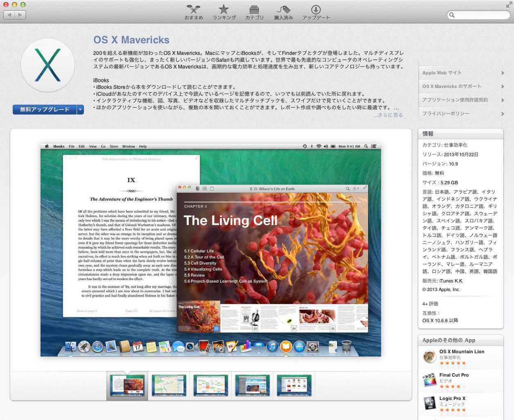The height and width of the screenshot is (420, 514).
Task: Open the アップデート (Updates) tab
Action: coord(316,12)
